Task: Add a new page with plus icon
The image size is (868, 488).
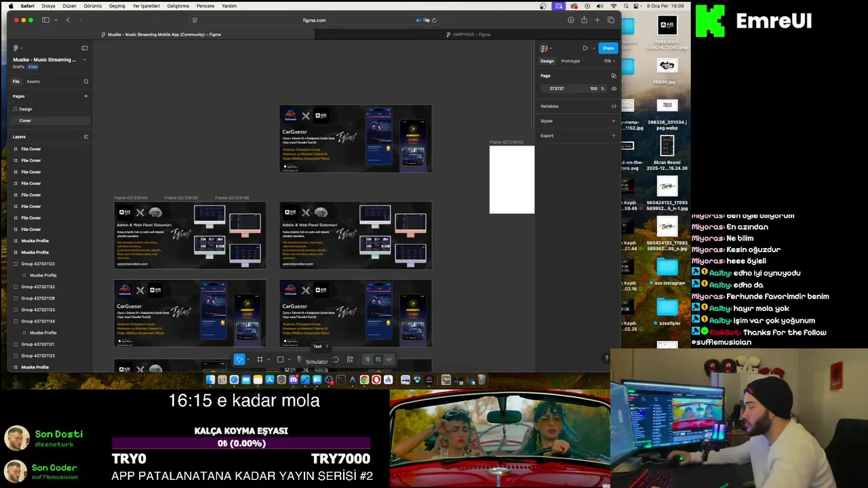Action: pyautogui.click(x=85, y=96)
